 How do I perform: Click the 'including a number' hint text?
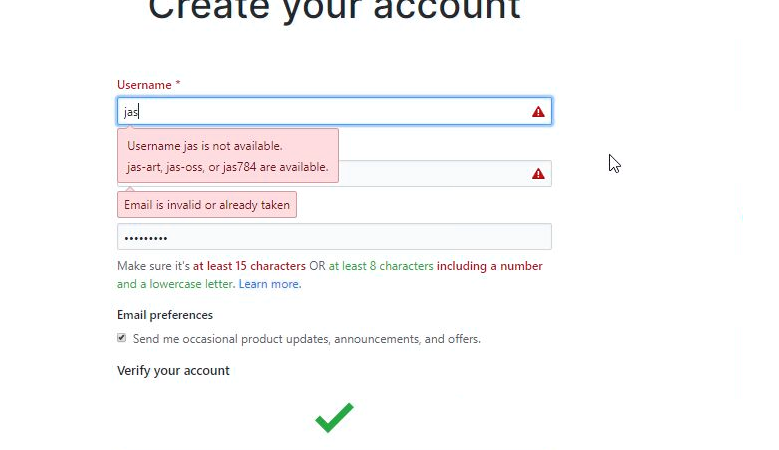(490, 266)
